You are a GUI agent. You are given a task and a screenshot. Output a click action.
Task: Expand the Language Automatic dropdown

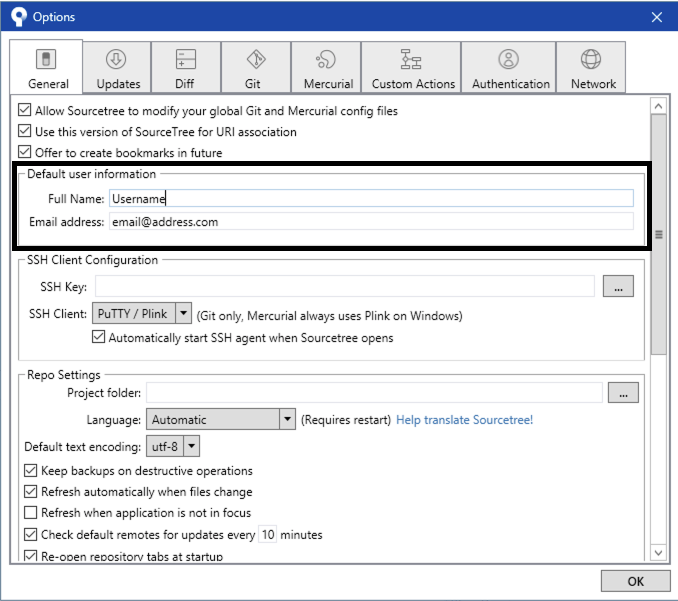(x=221, y=419)
